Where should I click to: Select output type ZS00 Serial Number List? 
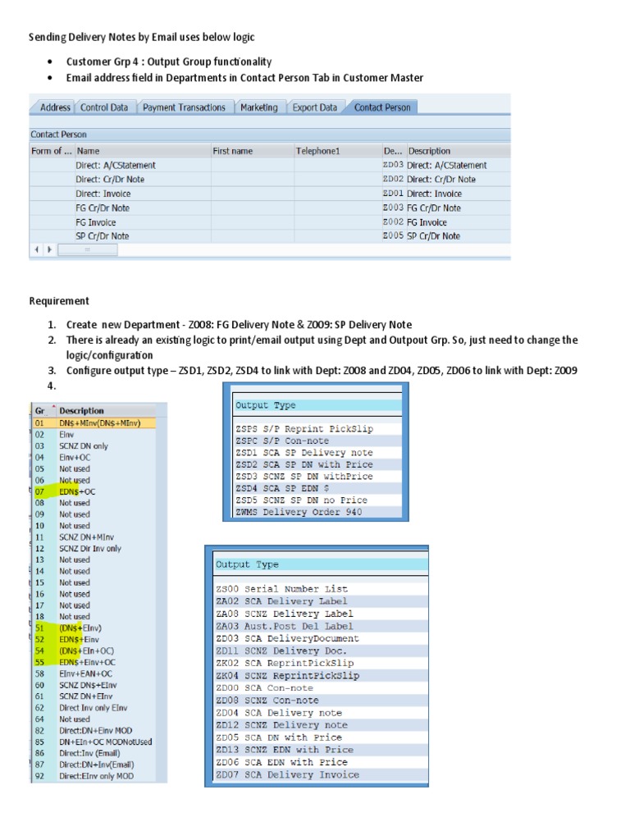click(321, 589)
